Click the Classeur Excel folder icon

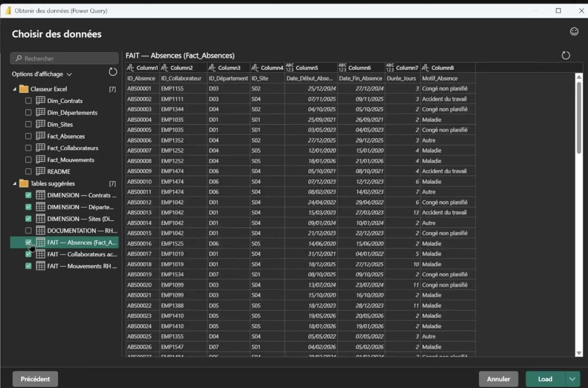[24, 89]
